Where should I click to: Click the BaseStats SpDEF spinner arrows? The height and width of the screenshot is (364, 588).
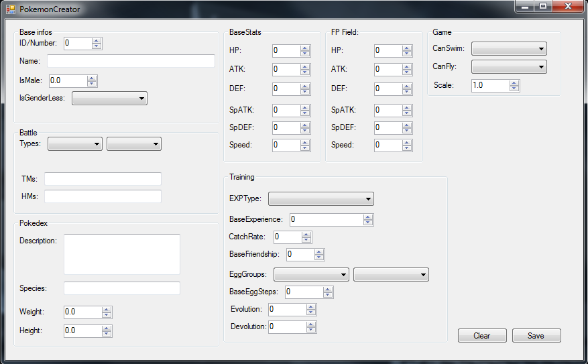(305, 128)
